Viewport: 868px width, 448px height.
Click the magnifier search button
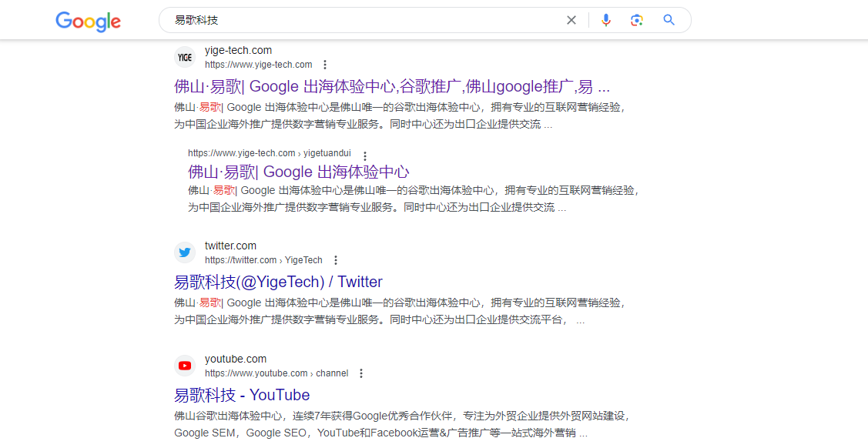click(669, 21)
